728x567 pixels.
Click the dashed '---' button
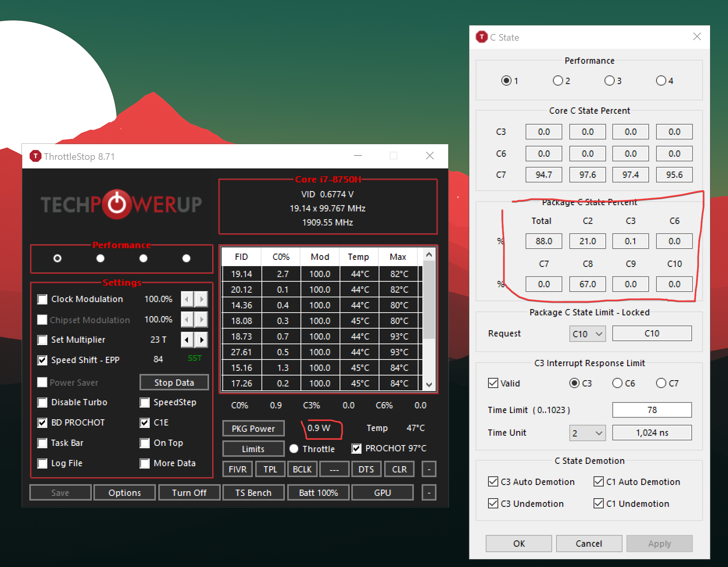(x=334, y=469)
